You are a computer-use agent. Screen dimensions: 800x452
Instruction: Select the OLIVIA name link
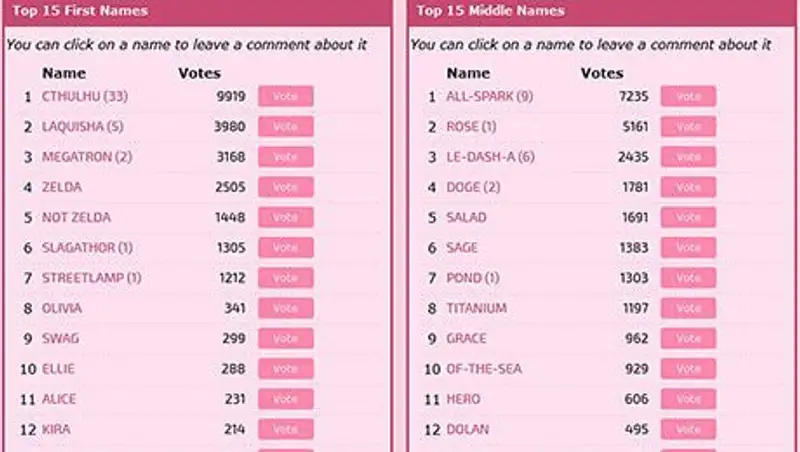click(62, 308)
